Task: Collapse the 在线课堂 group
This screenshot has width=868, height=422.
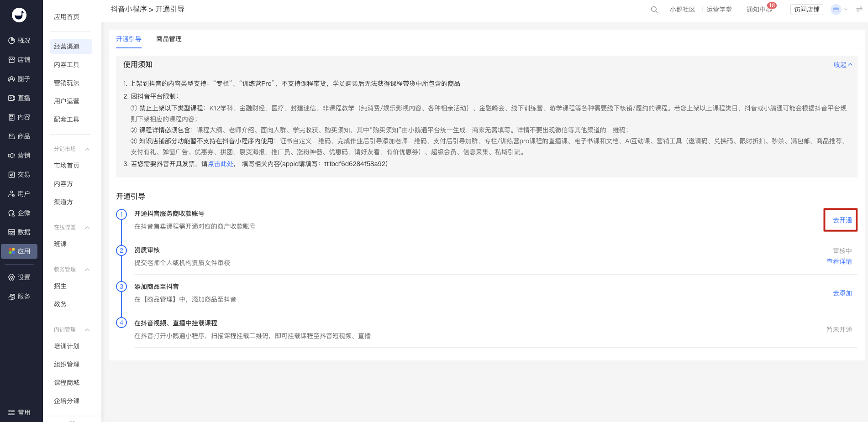Action: [x=87, y=228]
